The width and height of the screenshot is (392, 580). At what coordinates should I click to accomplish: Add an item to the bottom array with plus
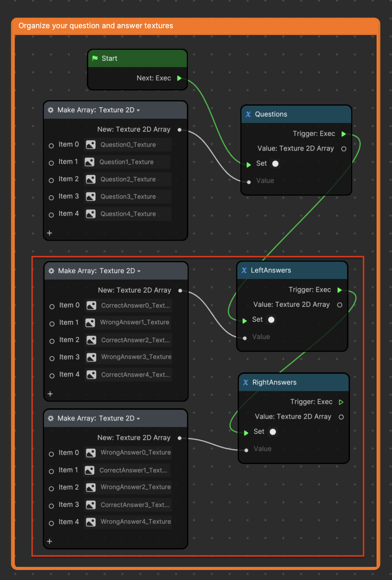click(50, 541)
